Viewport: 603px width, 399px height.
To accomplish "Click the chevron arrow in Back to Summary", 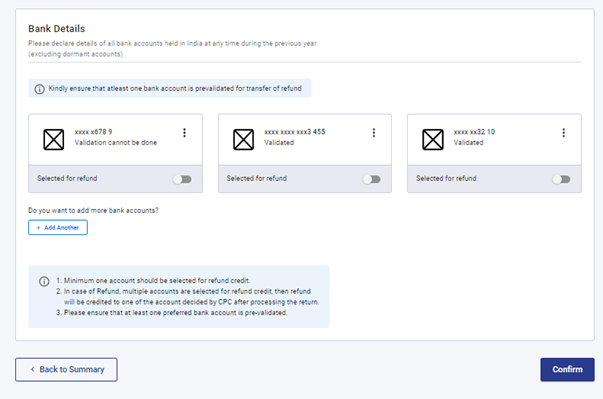I will [33, 369].
